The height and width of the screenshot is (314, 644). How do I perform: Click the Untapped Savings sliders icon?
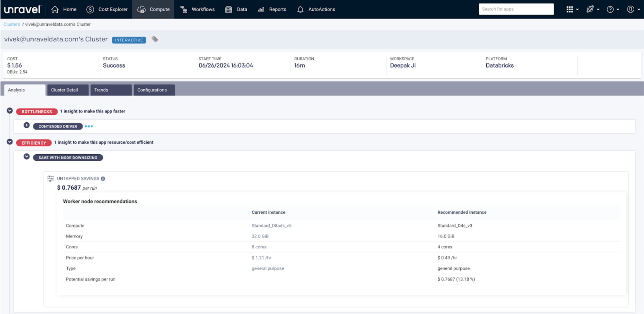[51, 179]
